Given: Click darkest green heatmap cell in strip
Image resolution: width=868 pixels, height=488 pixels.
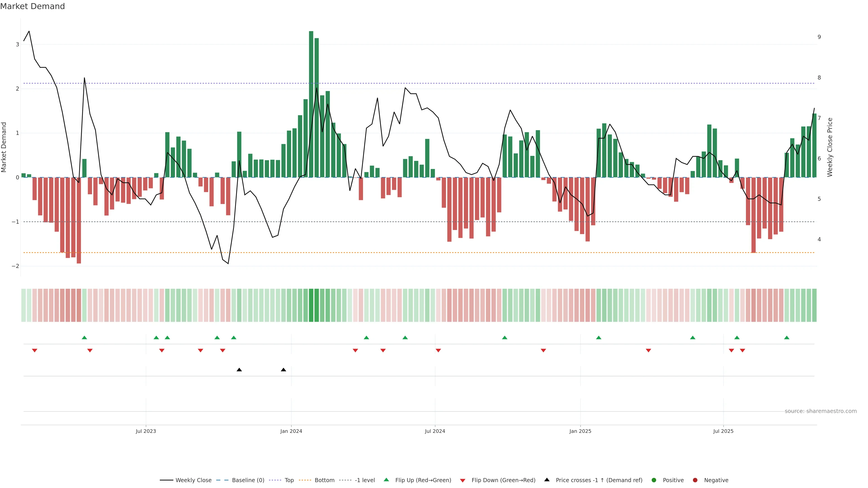Looking at the screenshot, I should tap(311, 305).
